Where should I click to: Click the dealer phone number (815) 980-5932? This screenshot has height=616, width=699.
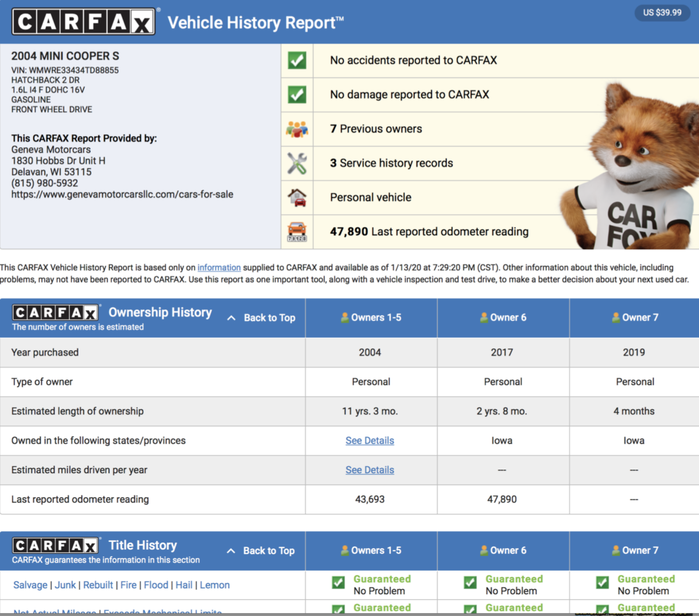point(45,183)
